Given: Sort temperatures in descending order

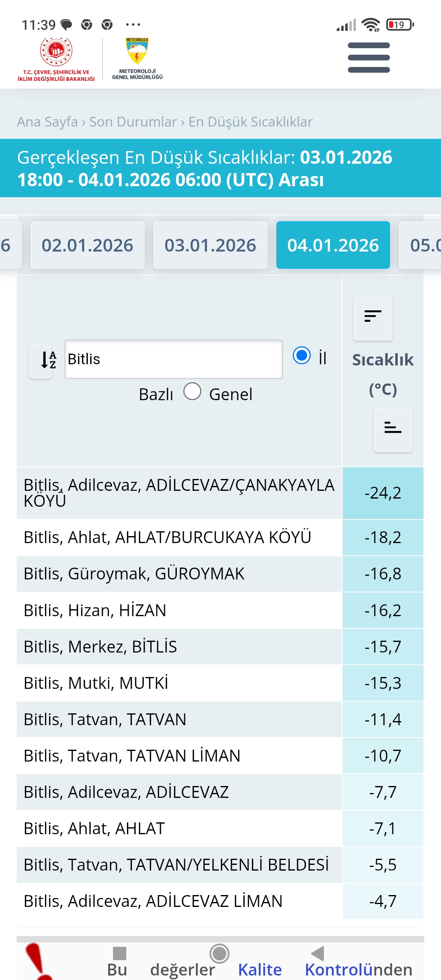Looking at the screenshot, I should pos(373,318).
